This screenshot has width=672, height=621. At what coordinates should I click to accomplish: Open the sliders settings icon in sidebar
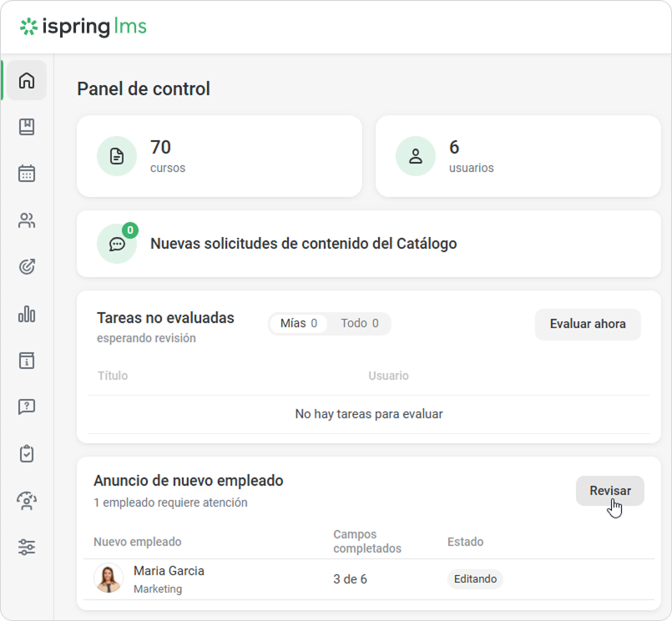(27, 548)
